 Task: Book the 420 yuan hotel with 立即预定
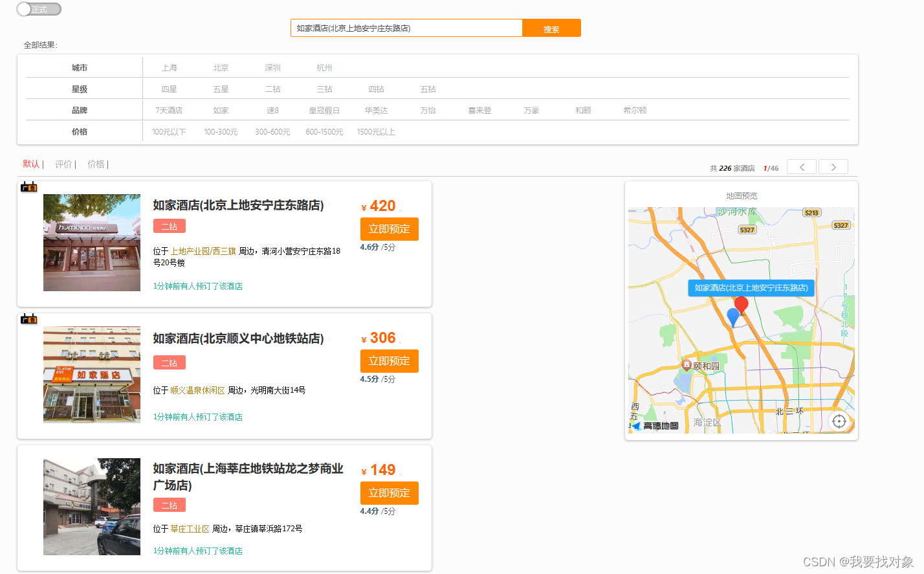(x=390, y=229)
